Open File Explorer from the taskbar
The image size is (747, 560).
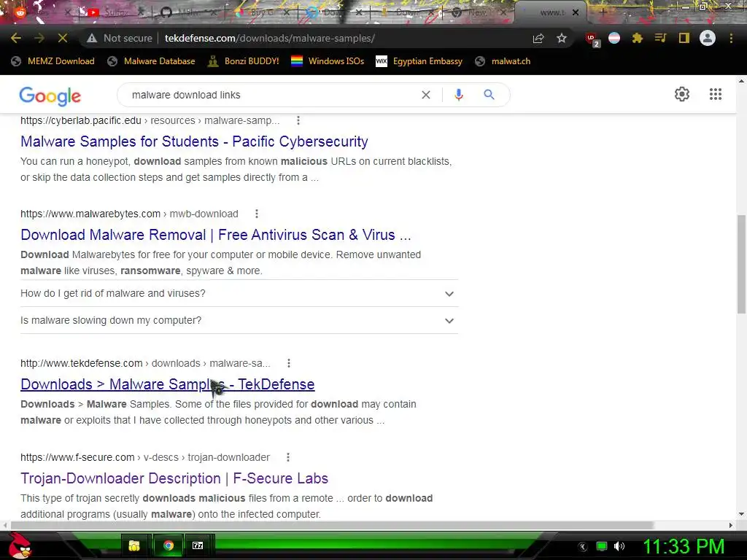134,545
